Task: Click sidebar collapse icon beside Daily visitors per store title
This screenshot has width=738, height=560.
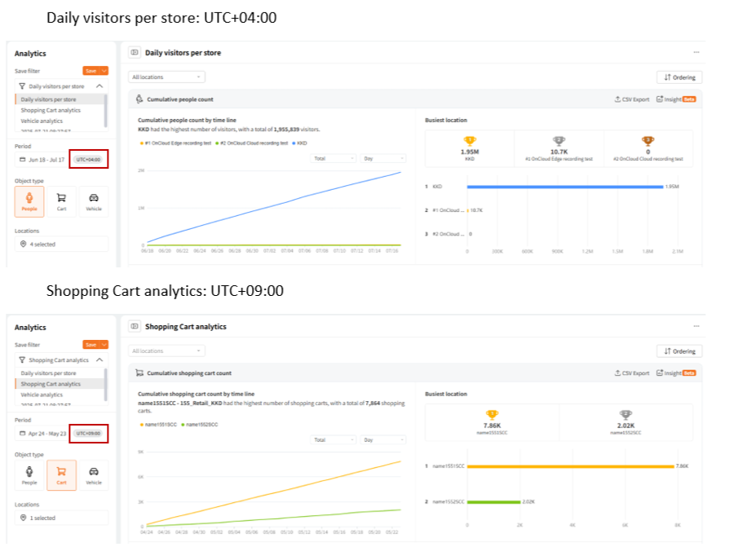Action: pyautogui.click(x=135, y=53)
